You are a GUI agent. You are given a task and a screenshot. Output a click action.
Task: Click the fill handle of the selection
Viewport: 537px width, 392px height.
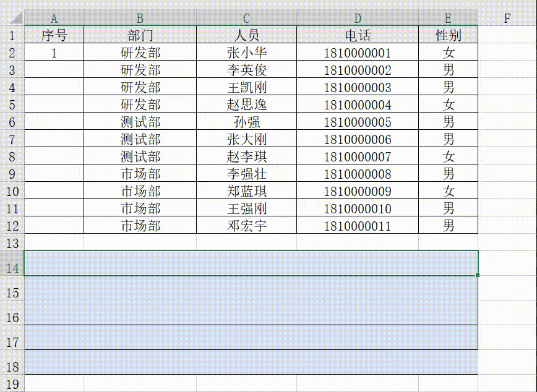click(x=478, y=275)
